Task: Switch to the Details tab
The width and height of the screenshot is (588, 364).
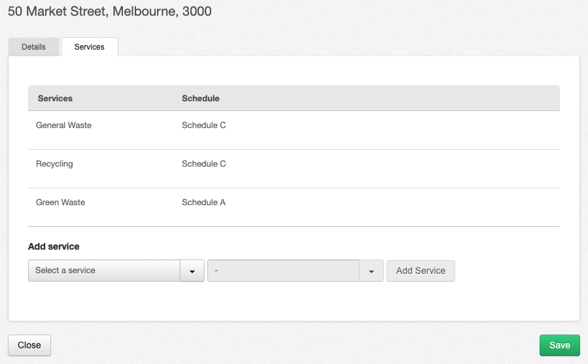Action: point(33,47)
